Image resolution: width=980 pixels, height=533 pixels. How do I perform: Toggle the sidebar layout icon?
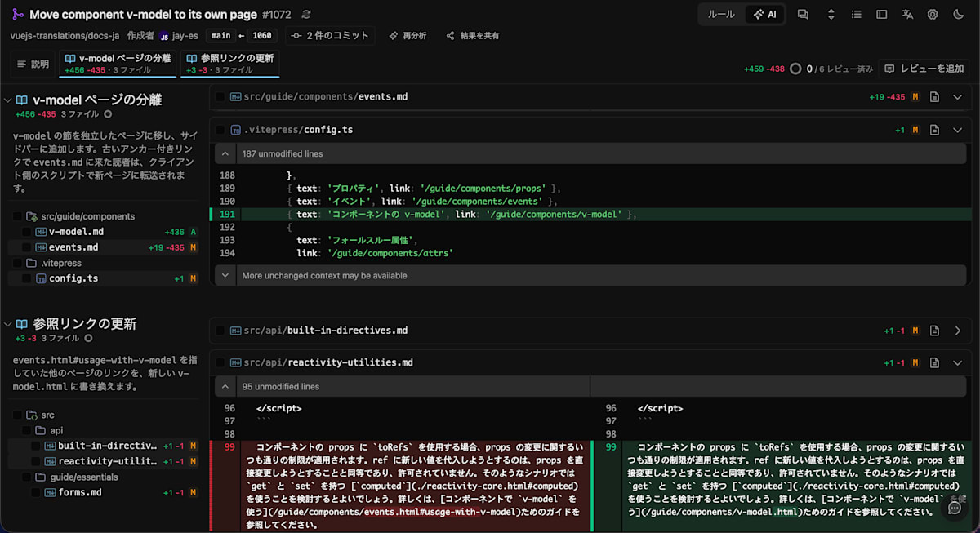(882, 14)
